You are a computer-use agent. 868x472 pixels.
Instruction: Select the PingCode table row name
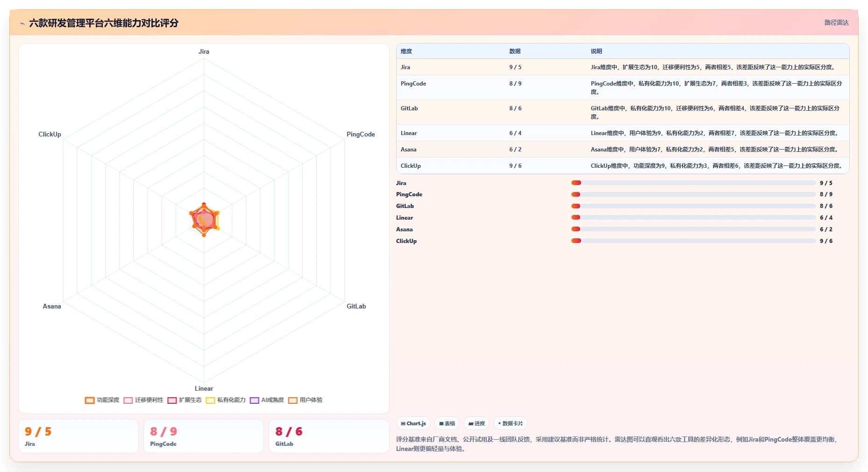coord(413,84)
